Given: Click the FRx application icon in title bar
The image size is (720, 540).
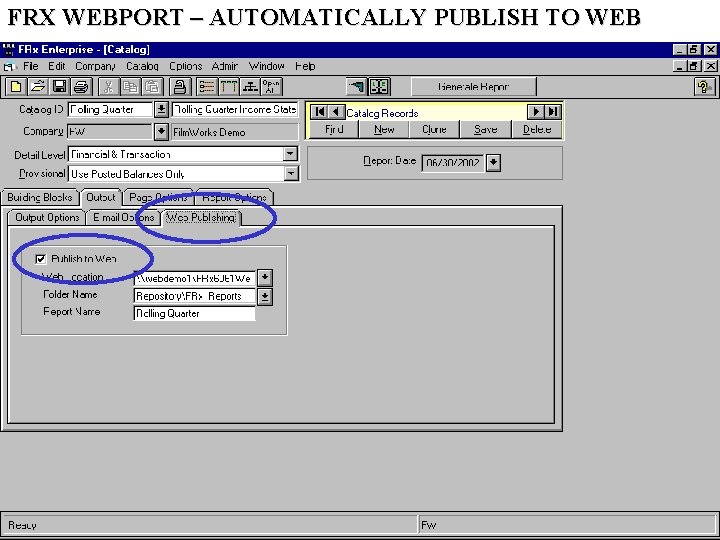Looking at the screenshot, I should [x=8, y=50].
